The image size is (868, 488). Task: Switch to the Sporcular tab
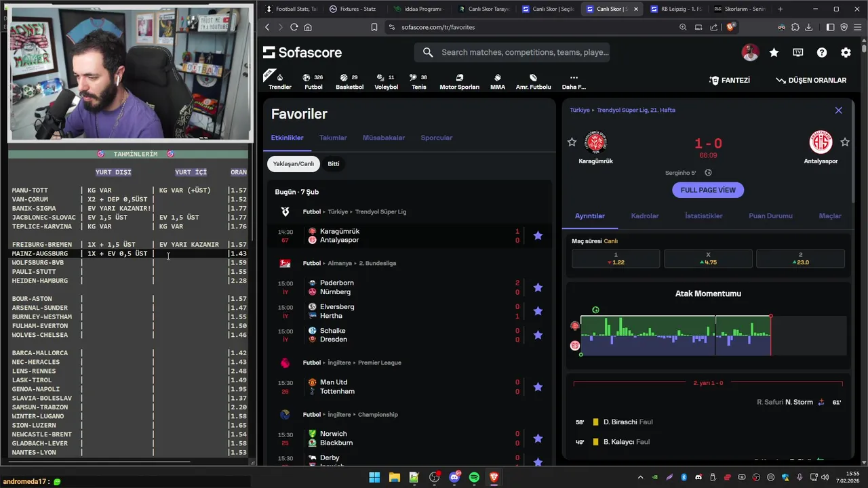coord(436,138)
